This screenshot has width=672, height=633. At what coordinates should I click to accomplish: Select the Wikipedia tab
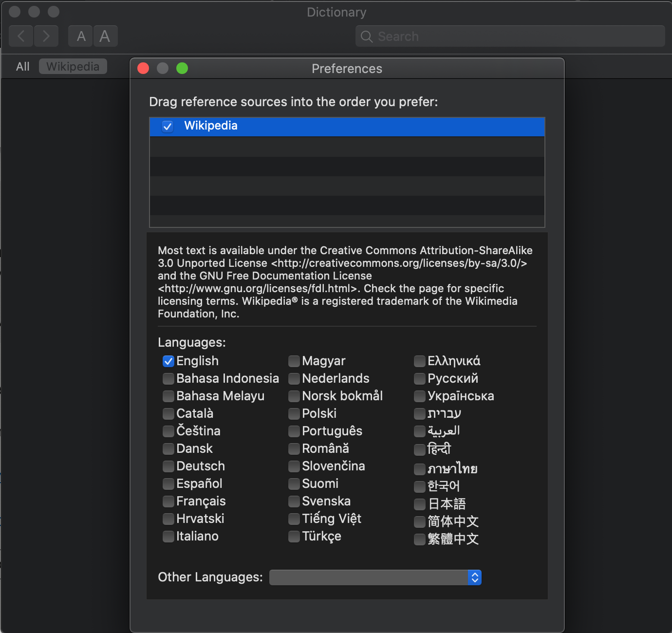(x=73, y=67)
